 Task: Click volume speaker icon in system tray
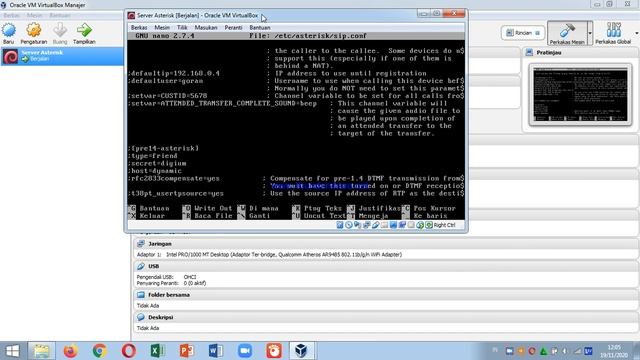(565, 351)
